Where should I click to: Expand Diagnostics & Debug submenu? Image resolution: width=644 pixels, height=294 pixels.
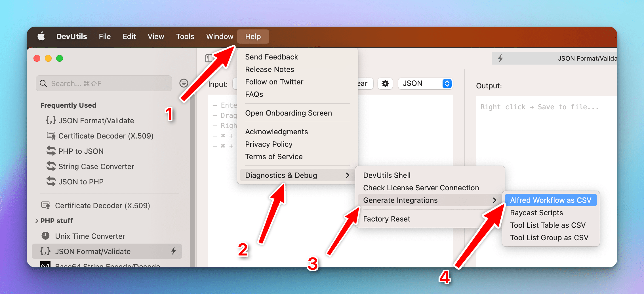(297, 175)
